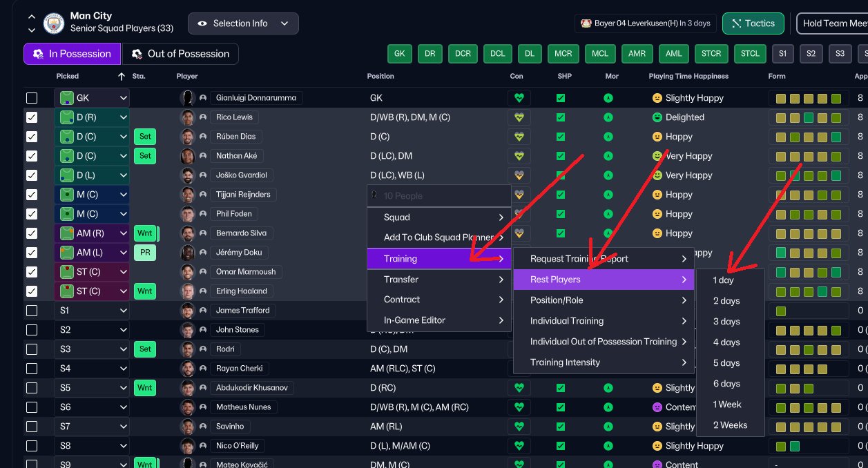
Task: Open the Tactics button
Action: (753, 23)
